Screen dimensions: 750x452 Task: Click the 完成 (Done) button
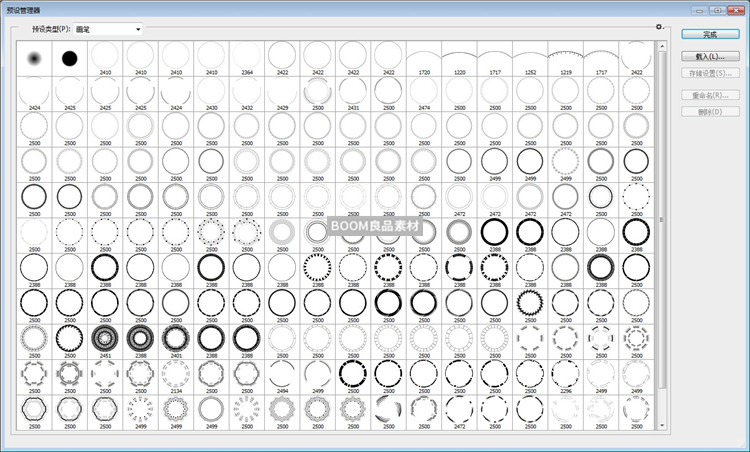click(708, 34)
